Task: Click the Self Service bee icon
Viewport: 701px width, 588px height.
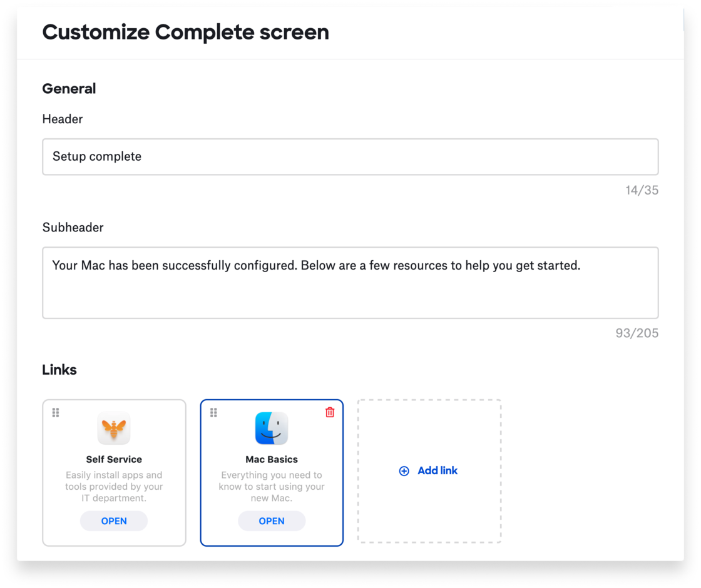Action: [114, 428]
